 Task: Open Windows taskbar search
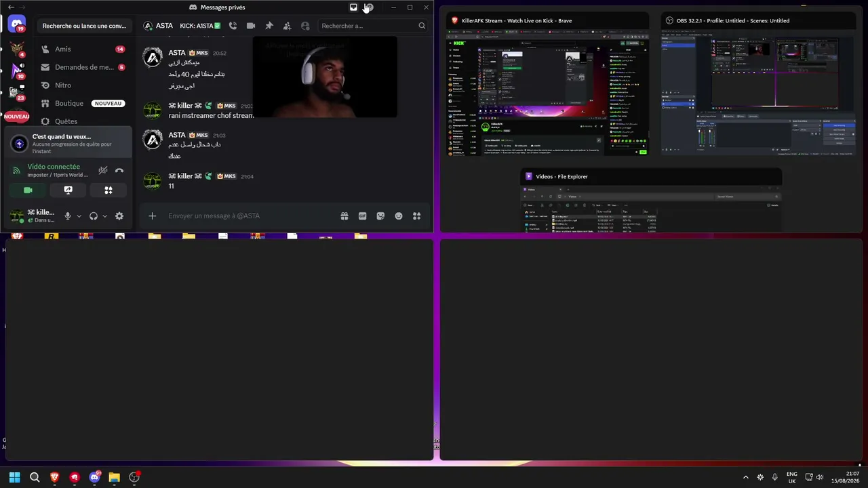(x=35, y=477)
